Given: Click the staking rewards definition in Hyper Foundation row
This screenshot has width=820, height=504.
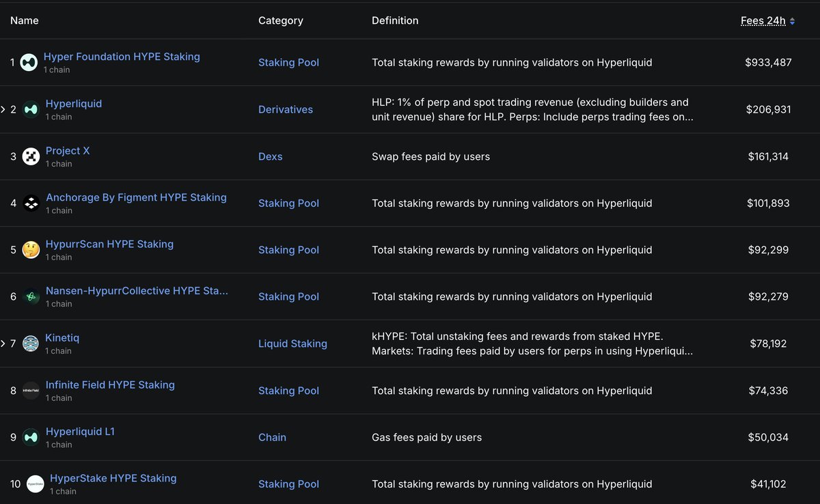Looking at the screenshot, I should click(512, 62).
